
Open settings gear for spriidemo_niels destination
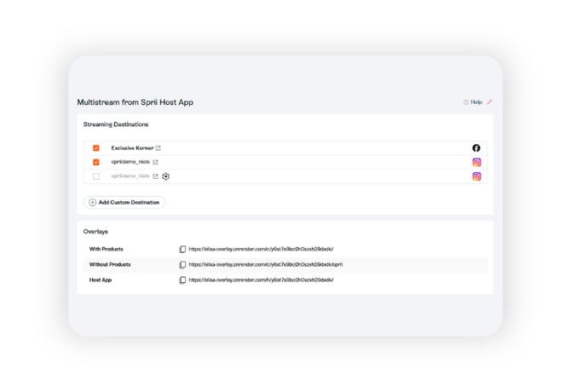[x=166, y=176]
